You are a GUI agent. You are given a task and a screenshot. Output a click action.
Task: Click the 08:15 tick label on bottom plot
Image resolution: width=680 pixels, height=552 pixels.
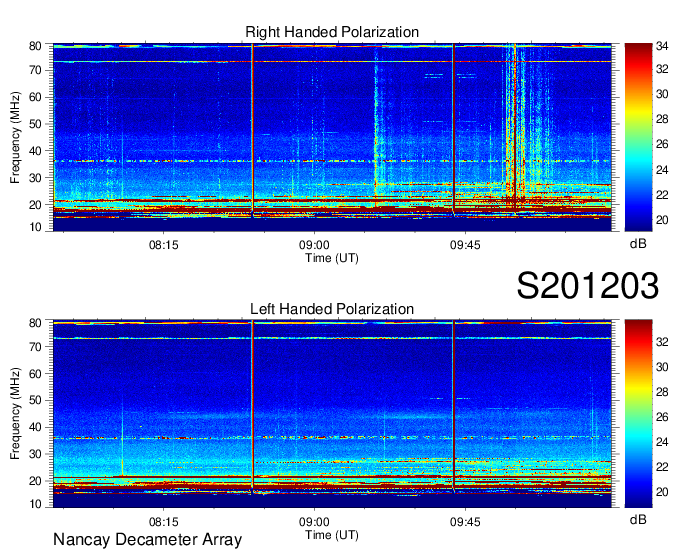click(163, 522)
